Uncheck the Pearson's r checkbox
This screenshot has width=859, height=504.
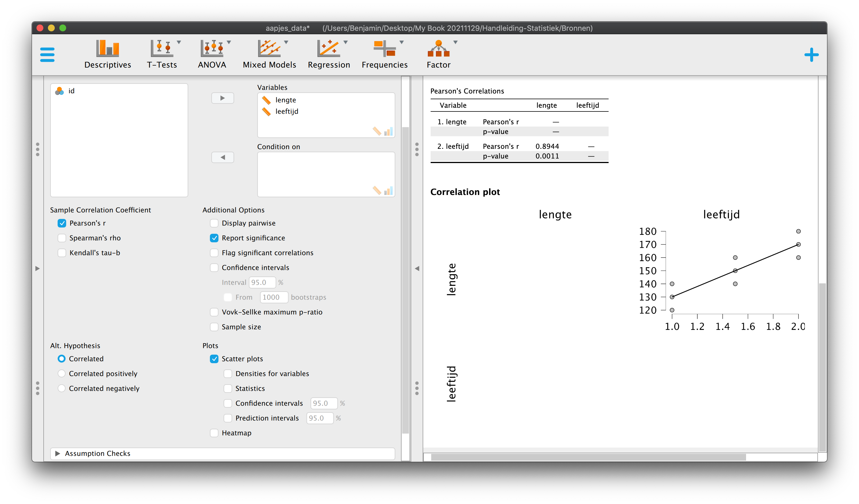point(62,223)
